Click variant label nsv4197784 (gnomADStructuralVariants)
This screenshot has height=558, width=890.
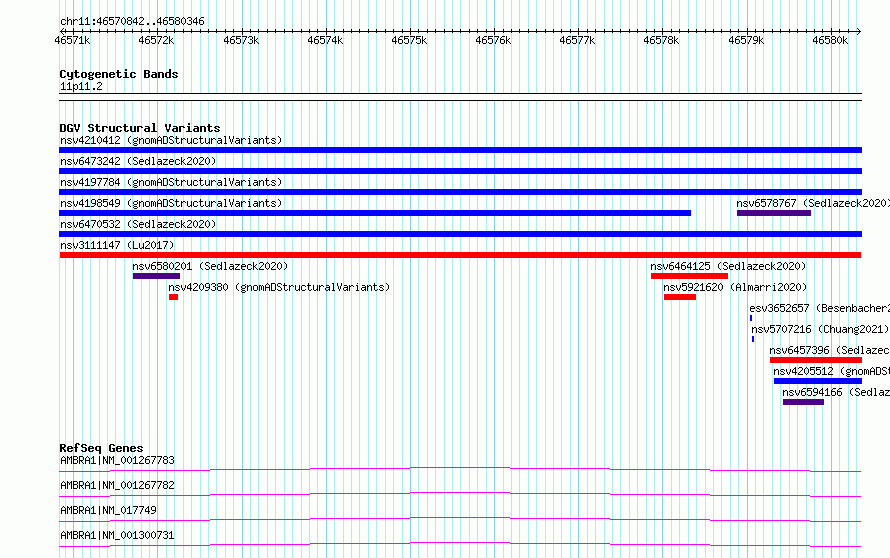click(171, 182)
